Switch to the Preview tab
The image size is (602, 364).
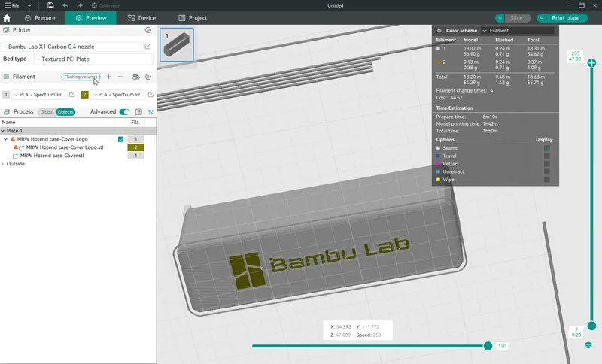pyautogui.click(x=90, y=18)
